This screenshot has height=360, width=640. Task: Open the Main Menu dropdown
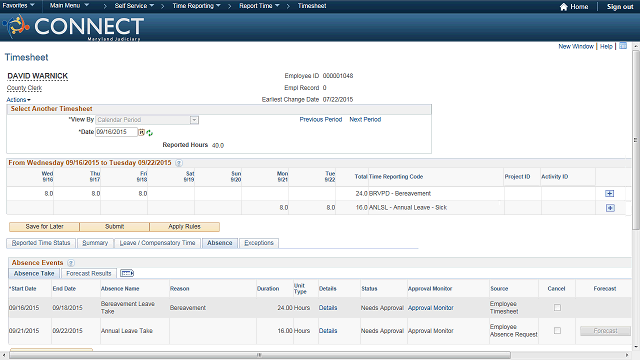click(x=69, y=6)
